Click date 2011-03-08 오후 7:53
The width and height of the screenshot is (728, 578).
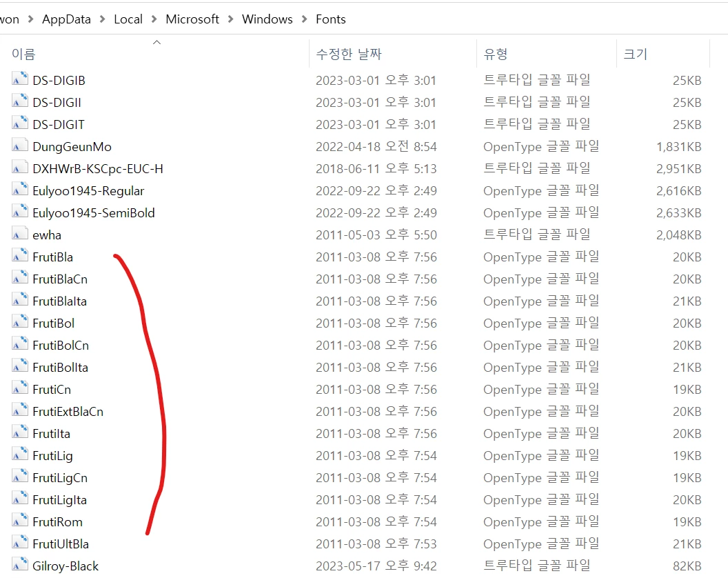376,544
